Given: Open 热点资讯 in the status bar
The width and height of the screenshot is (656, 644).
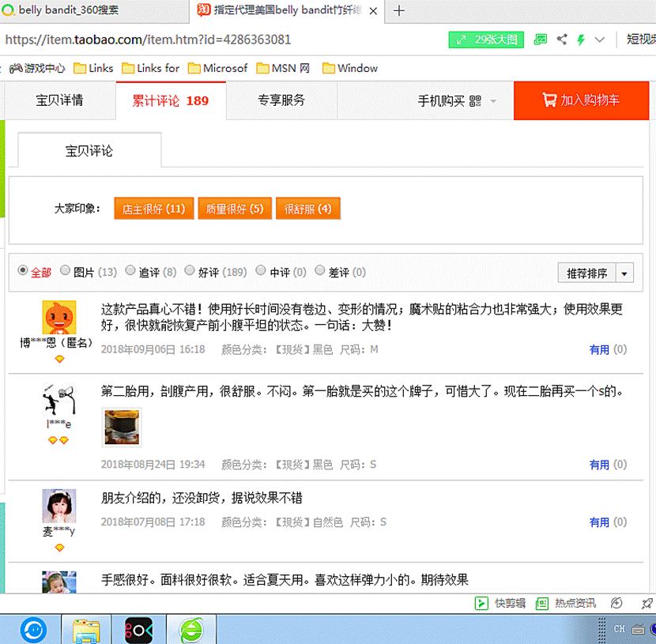Looking at the screenshot, I should click(566, 603).
